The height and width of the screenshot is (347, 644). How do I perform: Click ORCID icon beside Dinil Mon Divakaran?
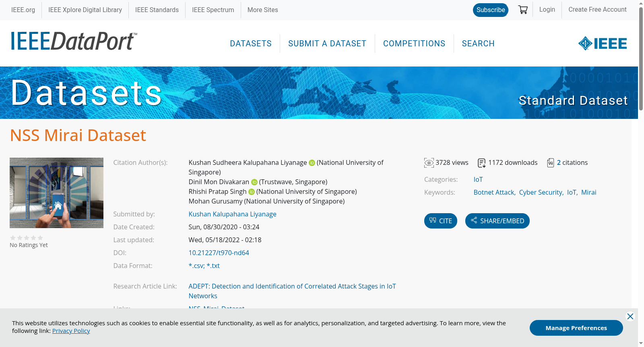point(254,182)
